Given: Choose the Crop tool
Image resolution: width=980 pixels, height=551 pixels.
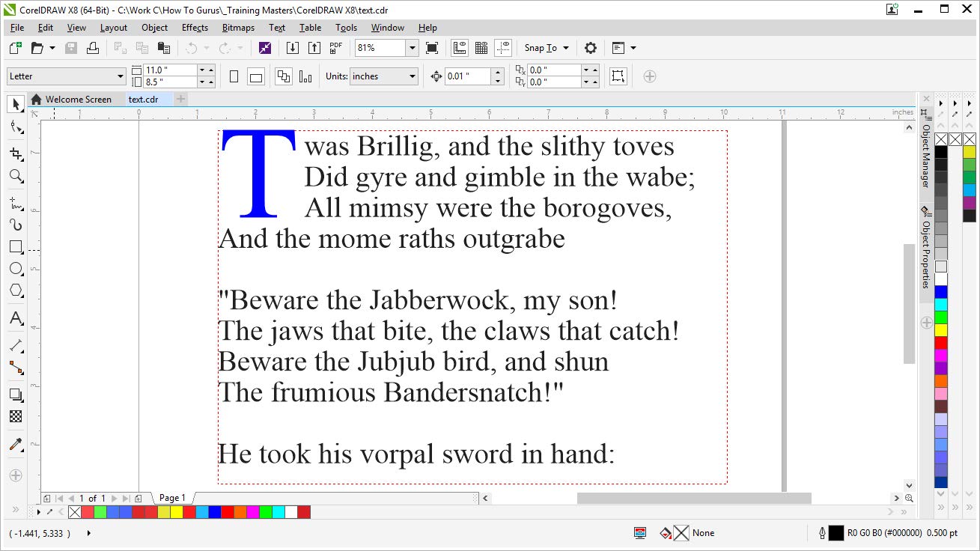Looking at the screenshot, I should (x=16, y=154).
